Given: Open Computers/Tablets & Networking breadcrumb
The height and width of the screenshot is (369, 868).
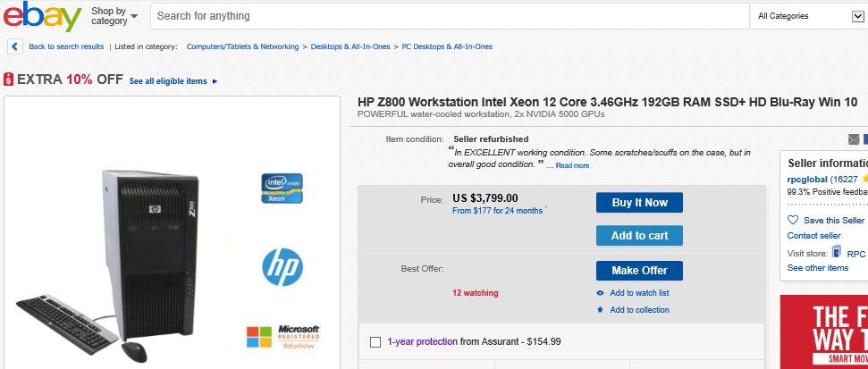Looking at the screenshot, I should coord(242,46).
